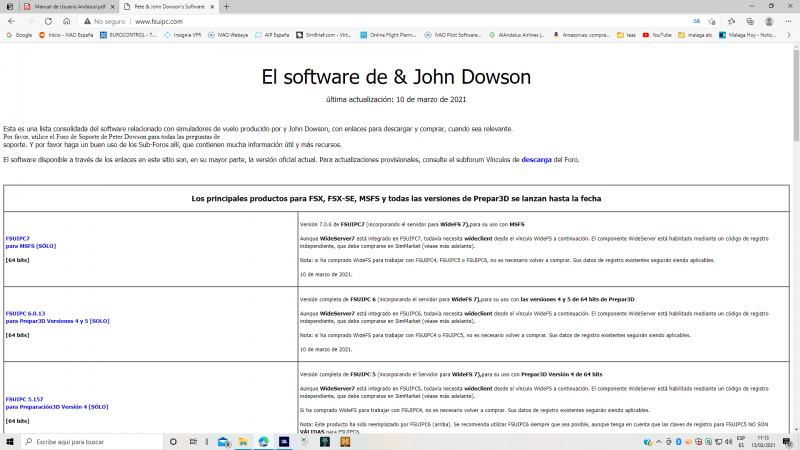This screenshot has width=800, height=450.
Task: Go back to the previous page
Action: point(11,21)
